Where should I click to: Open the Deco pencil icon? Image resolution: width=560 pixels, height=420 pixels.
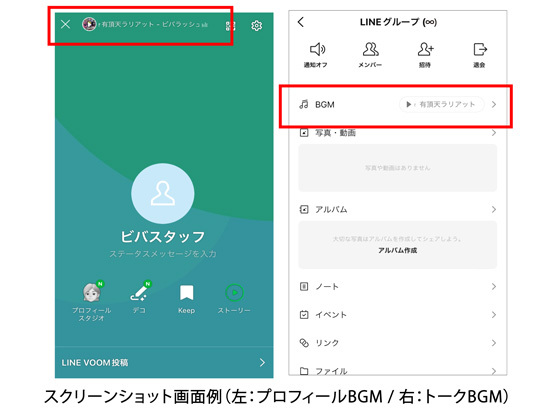(139, 293)
